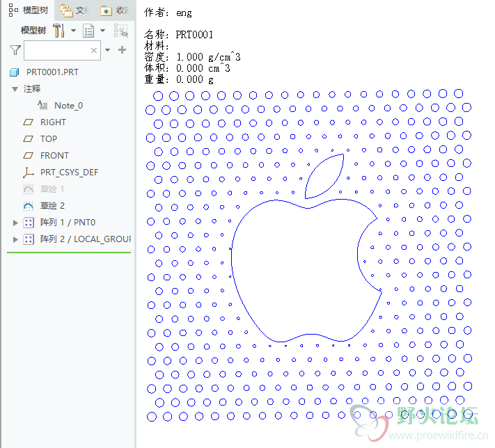Click the 材料: note line
This screenshot has height=448, width=495.
pos(157,46)
